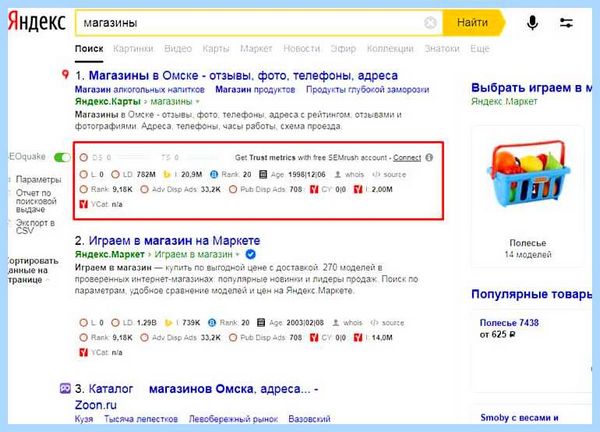Screen dimensions: 600x432
Task: Click the Connect link for SEMrush account
Action: (x=407, y=158)
